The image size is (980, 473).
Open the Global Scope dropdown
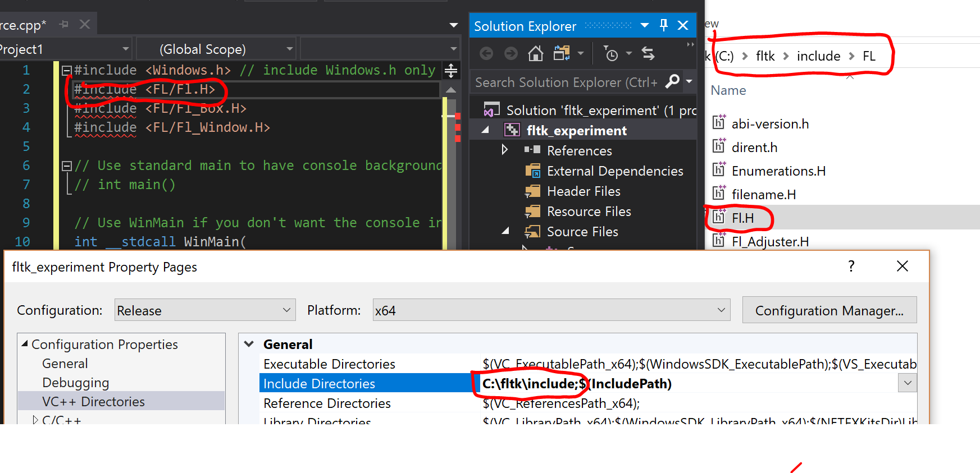216,49
